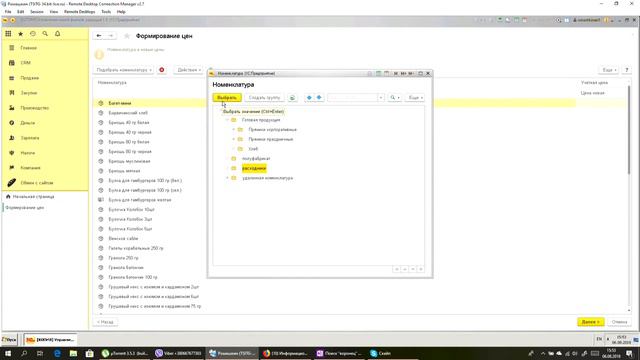This screenshot has height=360, width=640.
Task: Open the Еще menu in Номенклатура dialog
Action: (x=415, y=98)
